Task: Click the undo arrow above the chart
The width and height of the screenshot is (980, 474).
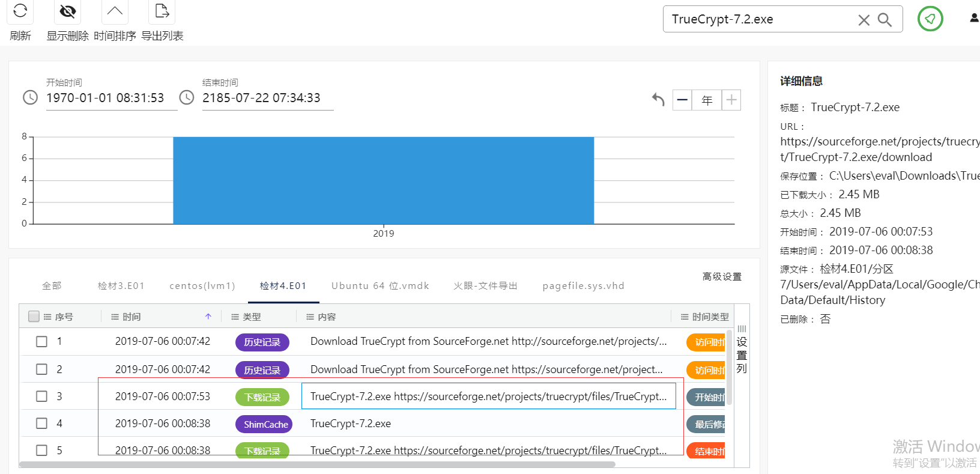Action: pyautogui.click(x=658, y=100)
